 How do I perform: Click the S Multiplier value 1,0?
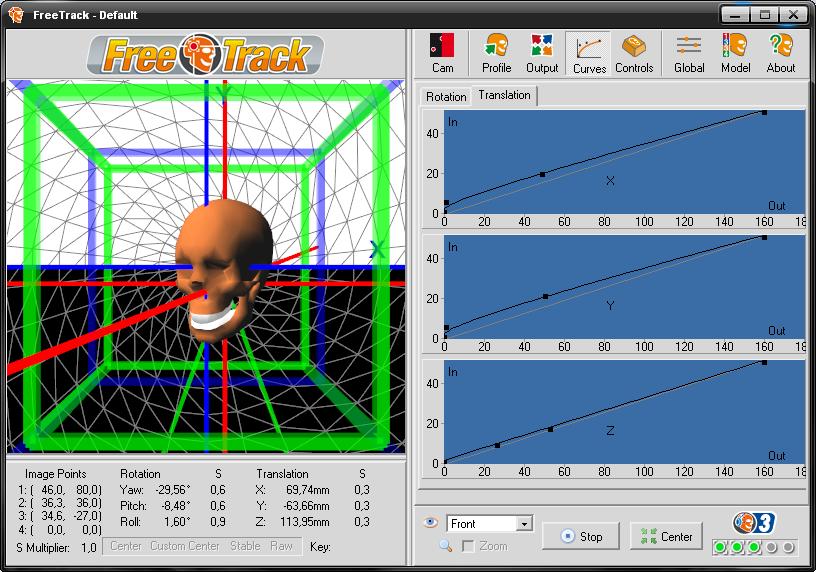click(88, 548)
